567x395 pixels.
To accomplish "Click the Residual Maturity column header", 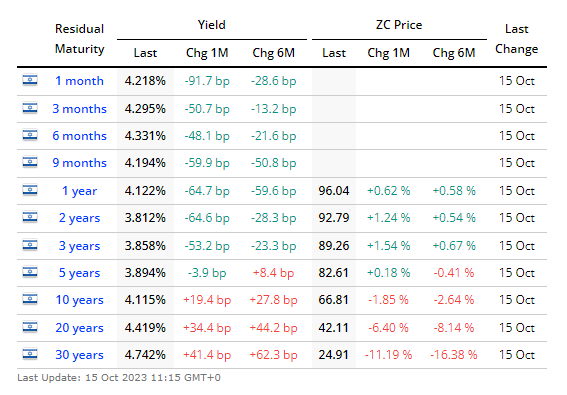I will (x=80, y=39).
